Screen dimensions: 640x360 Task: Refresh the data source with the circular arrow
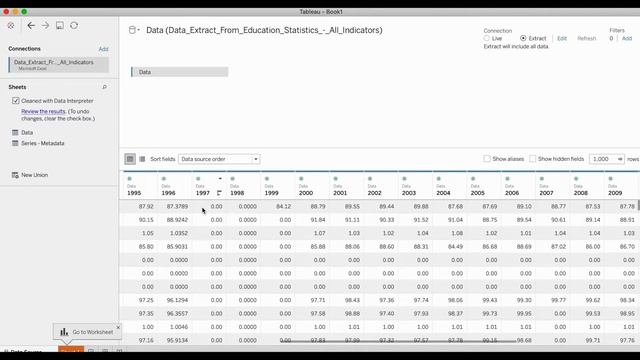(74, 25)
